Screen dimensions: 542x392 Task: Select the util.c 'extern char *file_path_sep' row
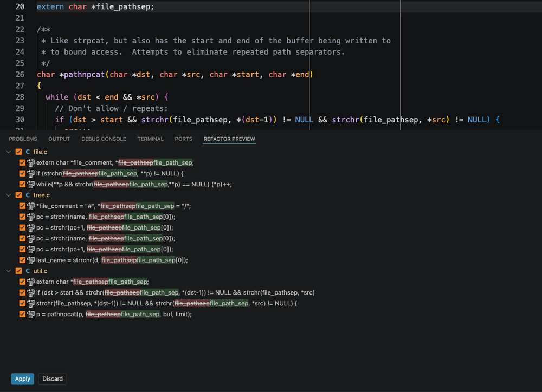[92, 282]
